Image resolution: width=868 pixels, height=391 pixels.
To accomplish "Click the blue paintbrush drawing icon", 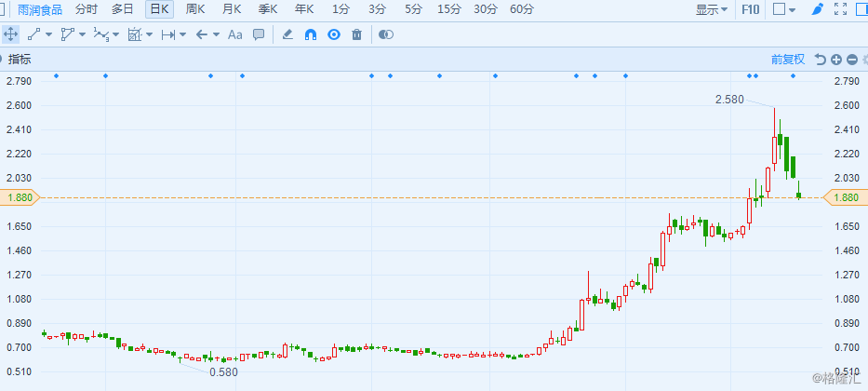I will pos(817,9).
